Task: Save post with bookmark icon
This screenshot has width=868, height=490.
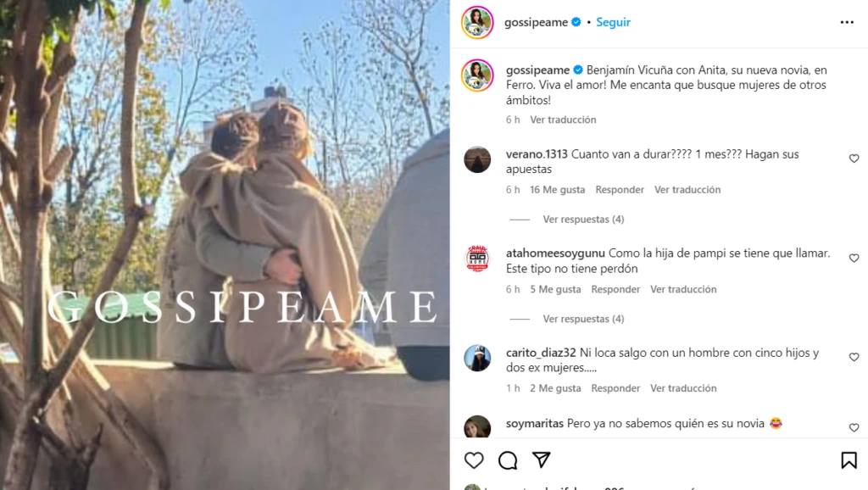Action: pyautogui.click(x=849, y=460)
